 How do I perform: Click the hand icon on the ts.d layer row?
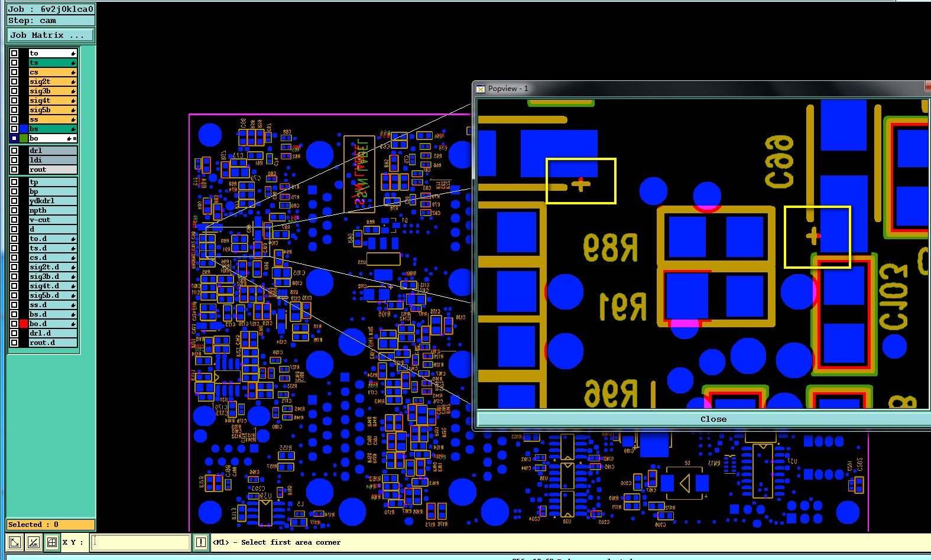tap(73, 248)
